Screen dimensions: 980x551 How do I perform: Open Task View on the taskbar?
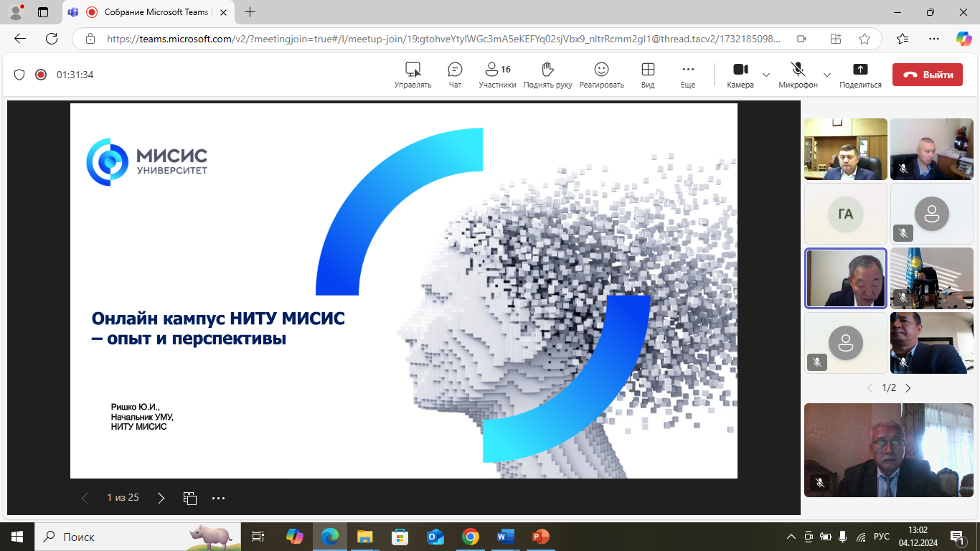click(258, 537)
